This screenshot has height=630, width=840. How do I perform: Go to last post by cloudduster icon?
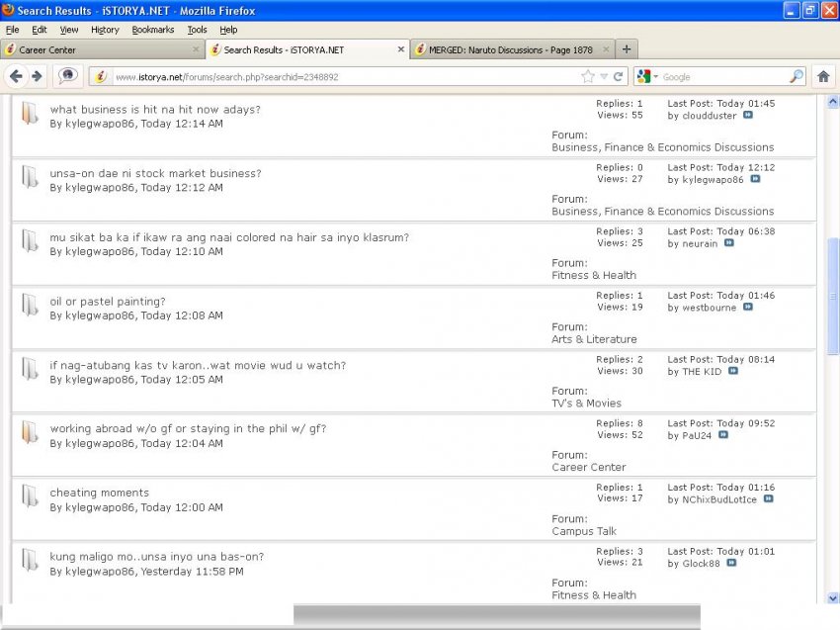coord(748,116)
